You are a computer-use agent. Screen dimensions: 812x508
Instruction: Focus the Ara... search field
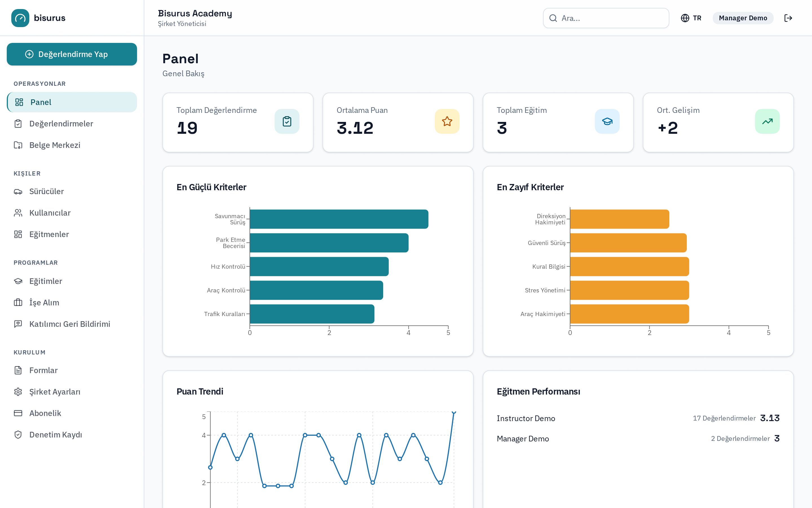click(606, 18)
